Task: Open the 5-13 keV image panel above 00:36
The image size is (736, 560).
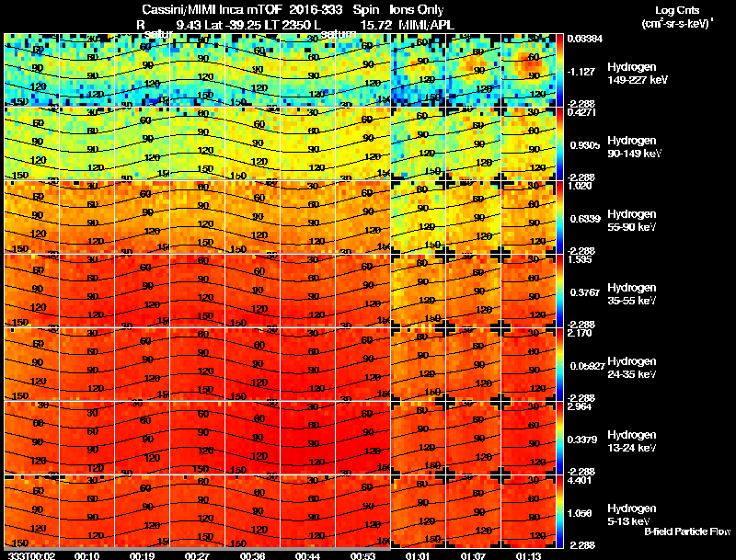Action: [x=252, y=511]
